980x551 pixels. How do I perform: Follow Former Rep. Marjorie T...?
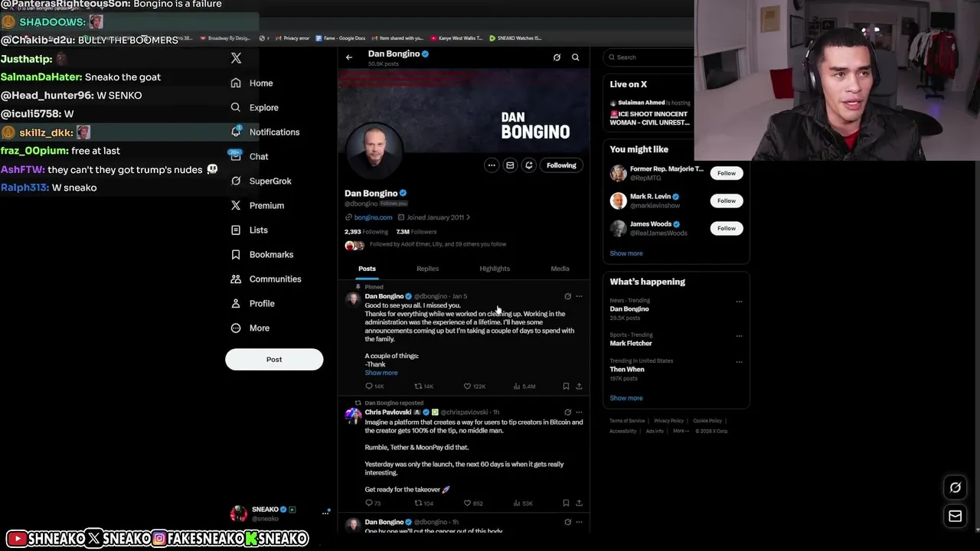(727, 173)
